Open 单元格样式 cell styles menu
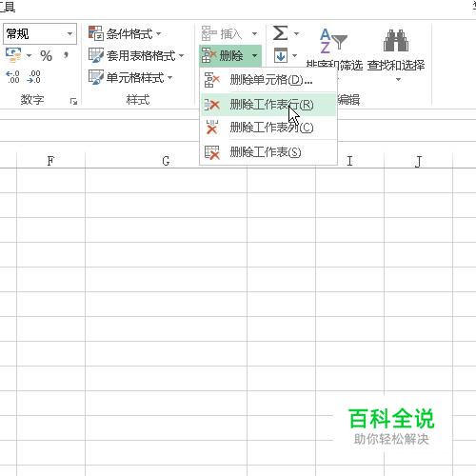This screenshot has width=476, height=476. click(130, 77)
